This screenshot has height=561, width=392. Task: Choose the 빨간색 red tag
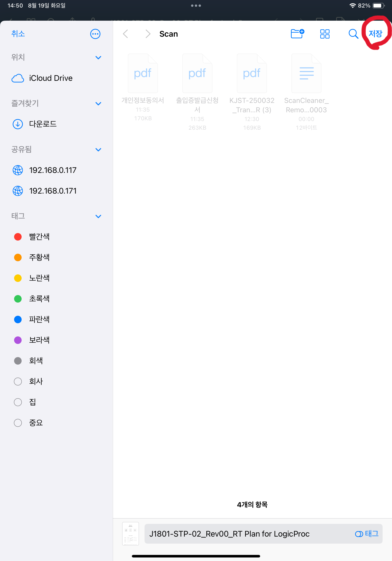tap(39, 237)
